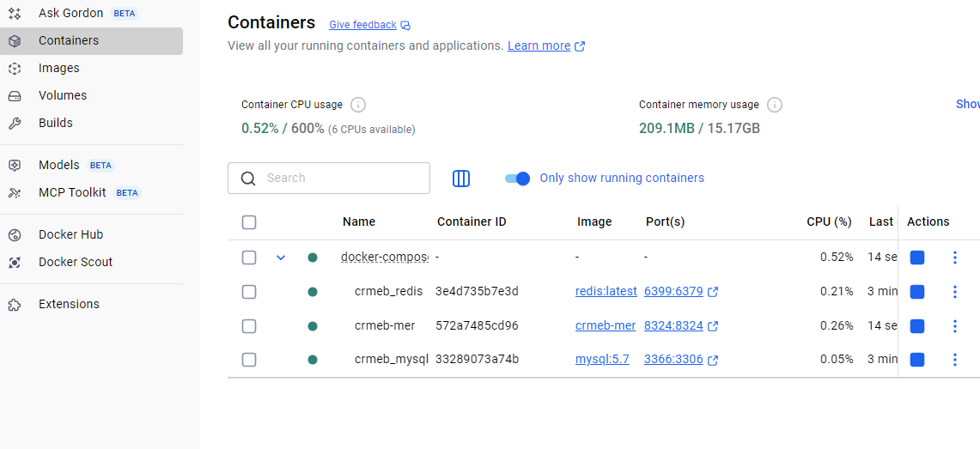Click the Extensions puzzle icon
The image size is (980, 449).
15,305
